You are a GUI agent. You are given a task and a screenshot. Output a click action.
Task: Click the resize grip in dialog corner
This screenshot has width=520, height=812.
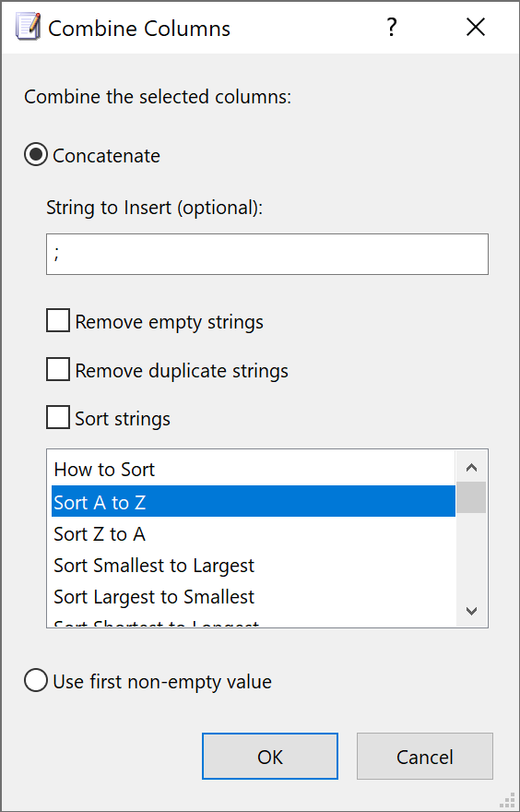coord(509,801)
